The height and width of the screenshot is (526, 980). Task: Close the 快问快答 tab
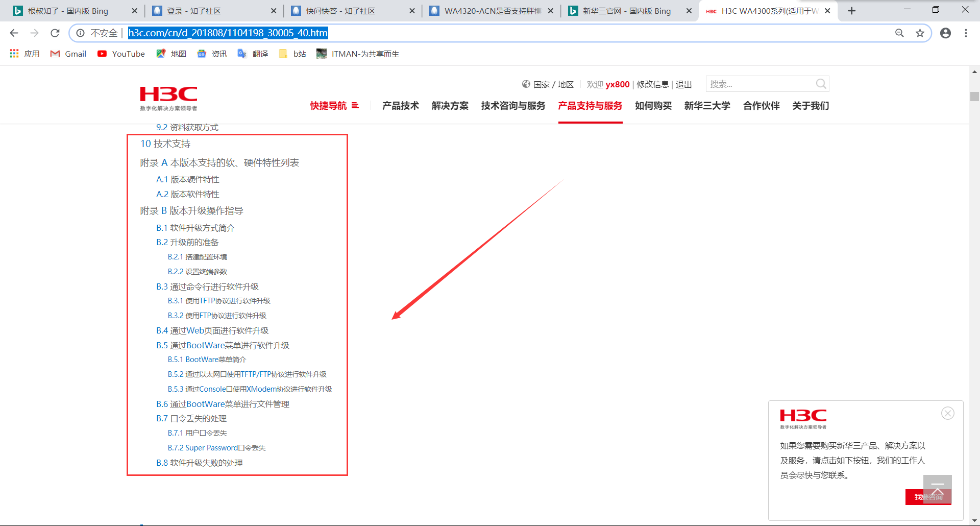click(412, 11)
